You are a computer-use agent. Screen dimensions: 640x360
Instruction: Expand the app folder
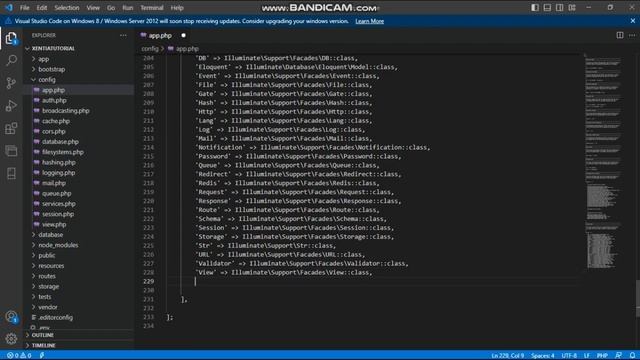tap(44, 59)
